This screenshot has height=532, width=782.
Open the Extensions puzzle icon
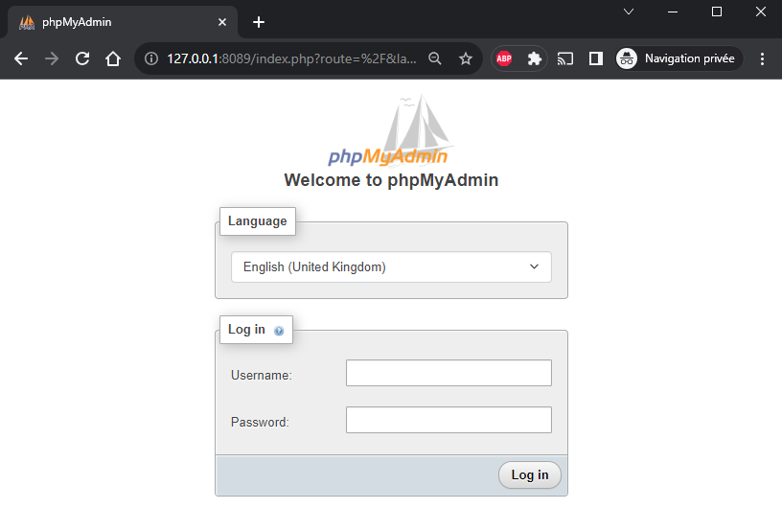534,58
